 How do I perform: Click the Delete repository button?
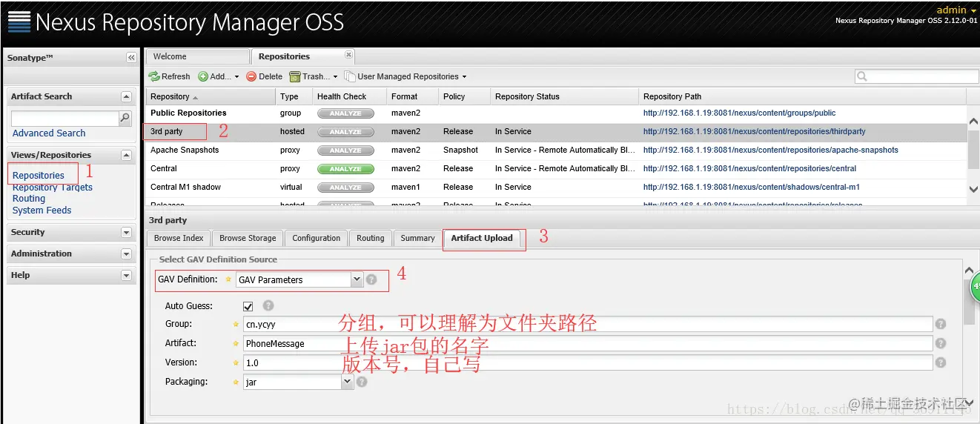(x=265, y=76)
